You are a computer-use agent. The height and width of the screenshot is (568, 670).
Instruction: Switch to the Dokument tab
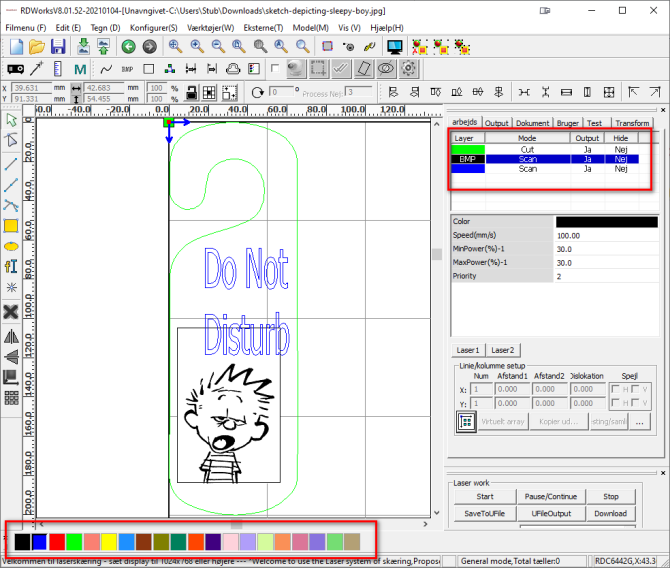532,123
